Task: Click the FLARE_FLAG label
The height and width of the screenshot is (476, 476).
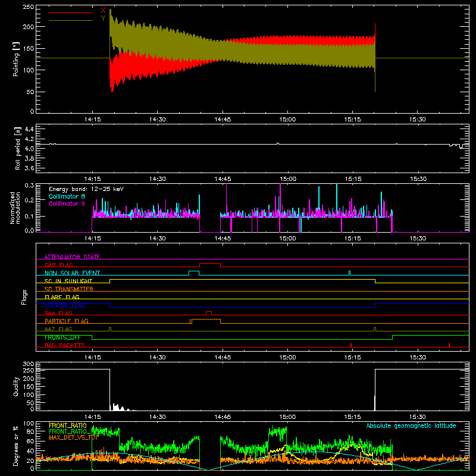Action: [62, 297]
